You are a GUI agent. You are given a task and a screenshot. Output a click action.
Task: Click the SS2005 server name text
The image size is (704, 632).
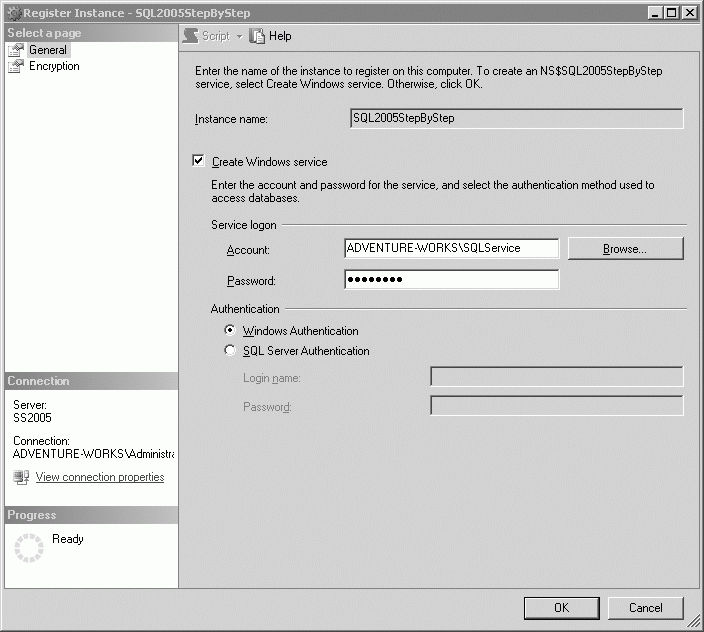click(32, 418)
